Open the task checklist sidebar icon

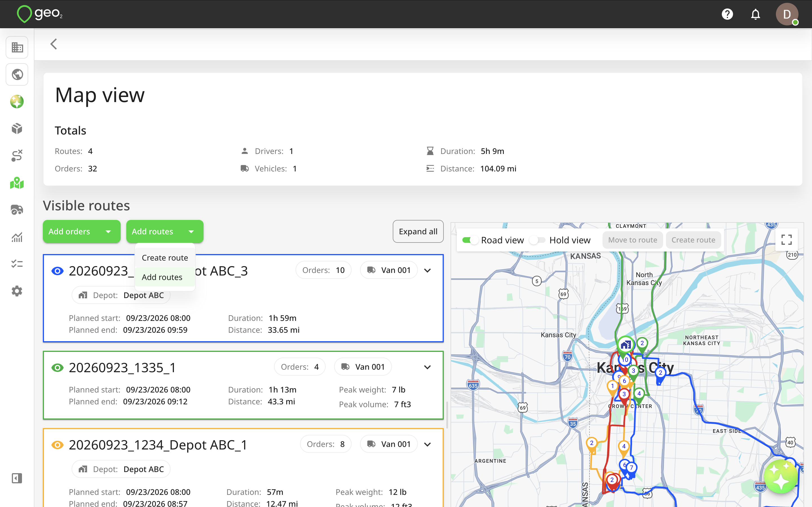click(17, 264)
